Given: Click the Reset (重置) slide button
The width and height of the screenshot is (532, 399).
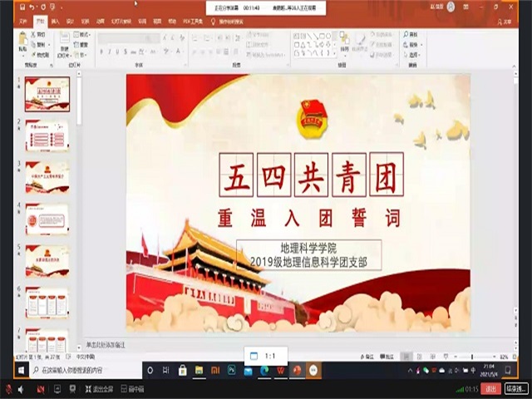Looking at the screenshot, I should 81,44.
